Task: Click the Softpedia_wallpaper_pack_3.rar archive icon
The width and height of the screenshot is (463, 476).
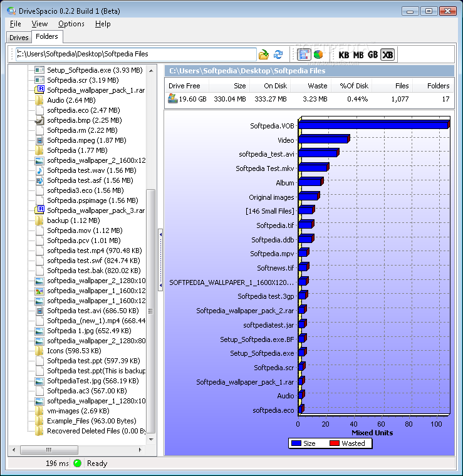Action: [39, 210]
